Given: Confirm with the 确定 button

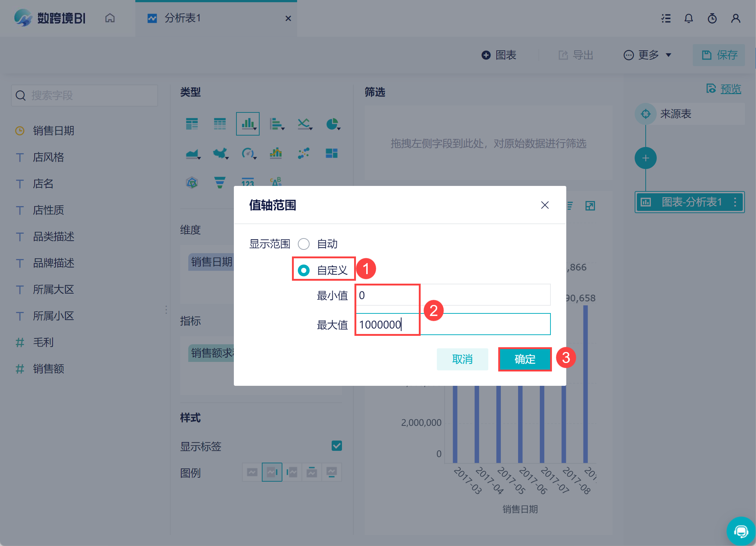Looking at the screenshot, I should 525,359.
